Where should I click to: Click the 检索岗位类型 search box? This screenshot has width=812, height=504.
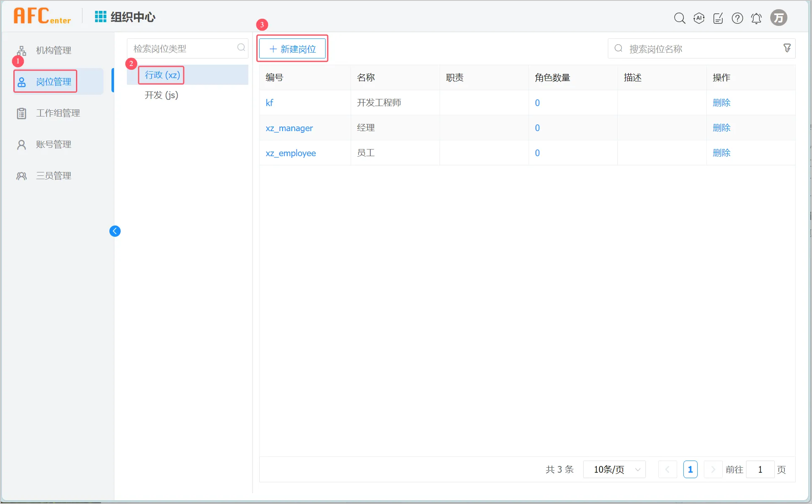tap(184, 49)
